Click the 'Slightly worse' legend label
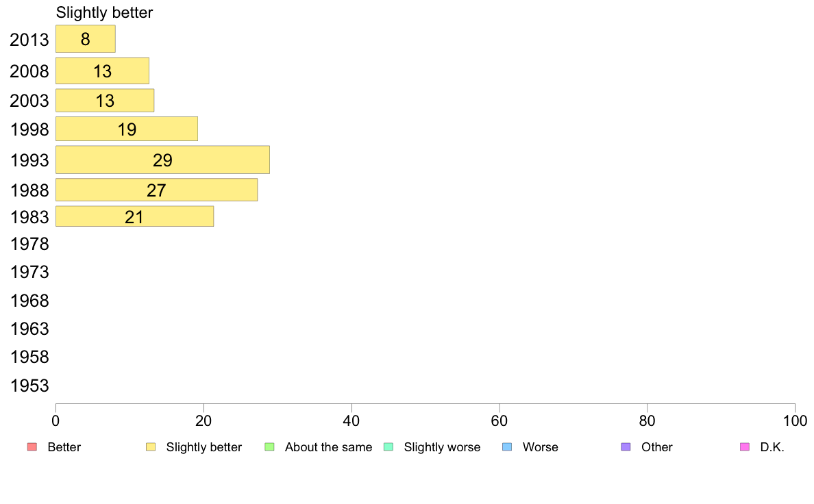Viewport: 814px width, 504px height. pyautogui.click(x=443, y=447)
